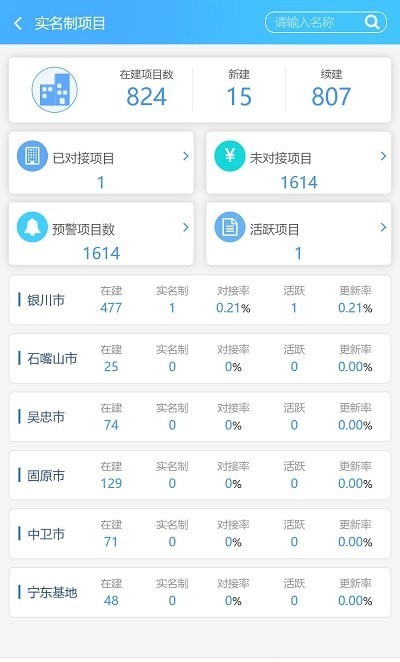
Task: Tap the 活跃项目 document icon
Action: (230, 227)
